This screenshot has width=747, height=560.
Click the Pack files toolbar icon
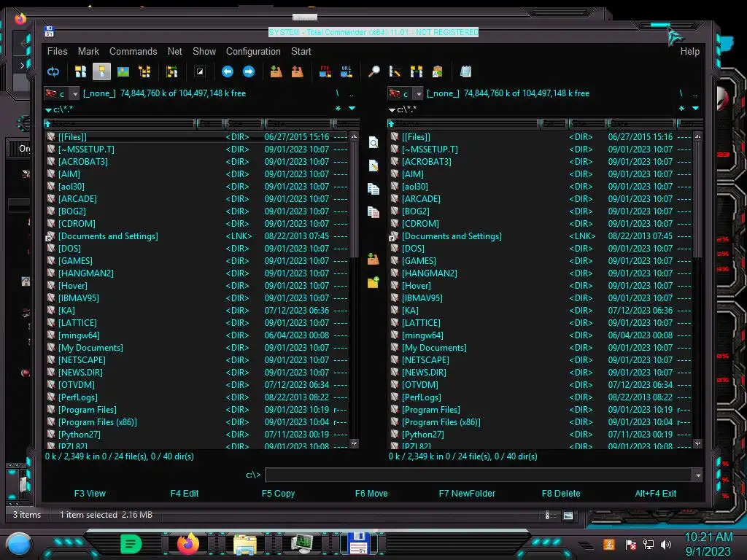pos(276,72)
